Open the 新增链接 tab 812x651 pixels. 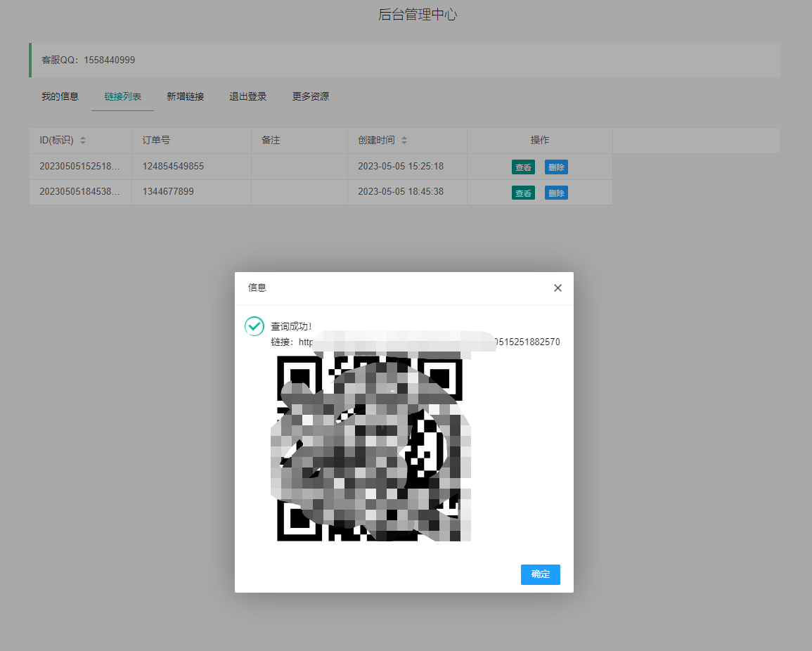click(185, 96)
